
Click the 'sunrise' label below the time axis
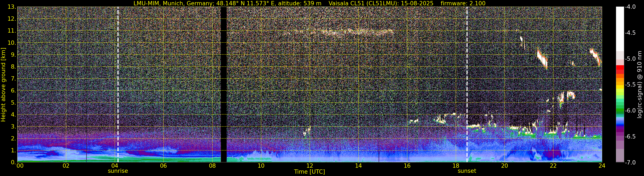[x=118, y=171]
